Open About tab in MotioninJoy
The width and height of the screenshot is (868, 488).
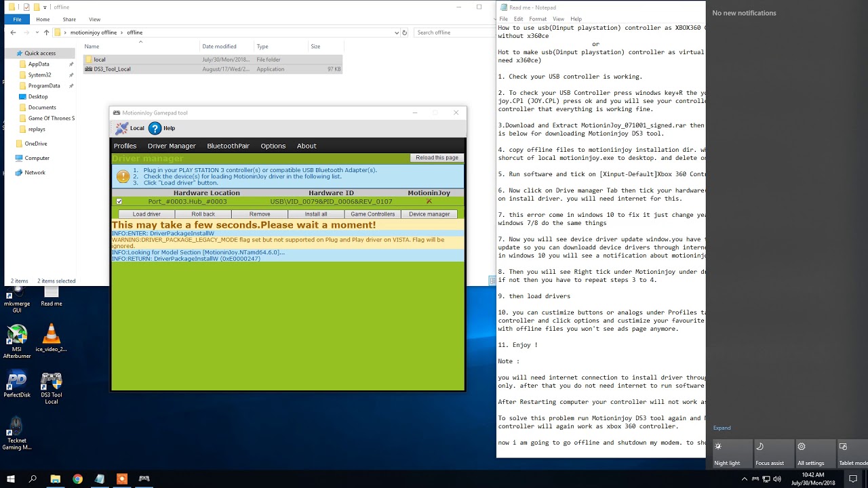pos(307,146)
